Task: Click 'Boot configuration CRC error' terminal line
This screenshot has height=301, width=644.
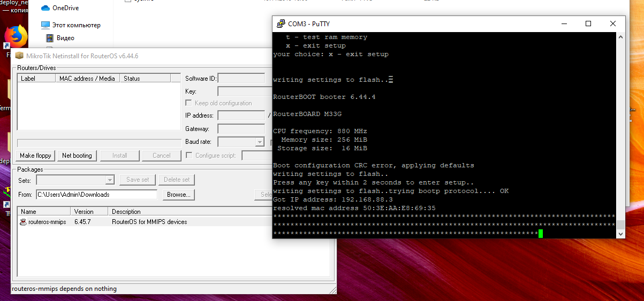Action: point(374,165)
